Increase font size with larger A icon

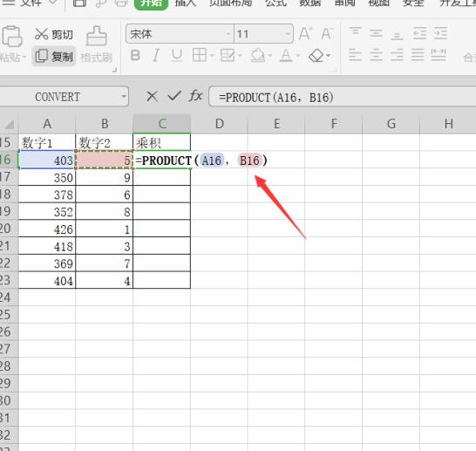click(305, 33)
